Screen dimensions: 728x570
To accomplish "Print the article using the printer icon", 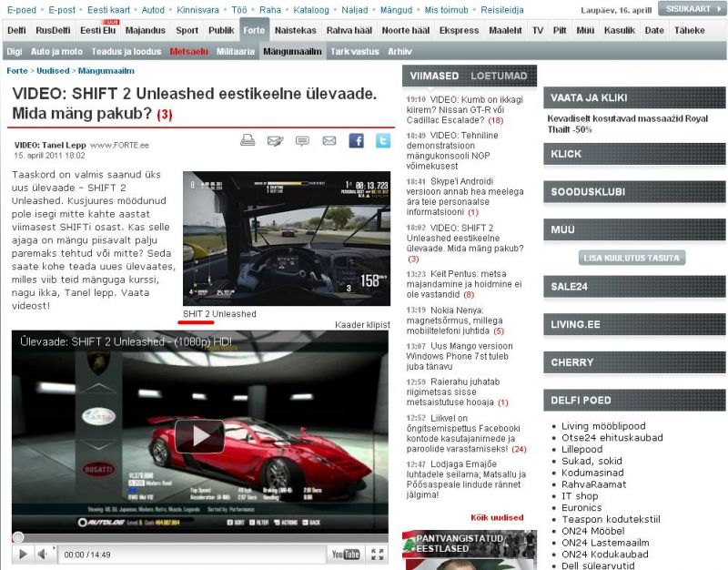I will point(248,140).
